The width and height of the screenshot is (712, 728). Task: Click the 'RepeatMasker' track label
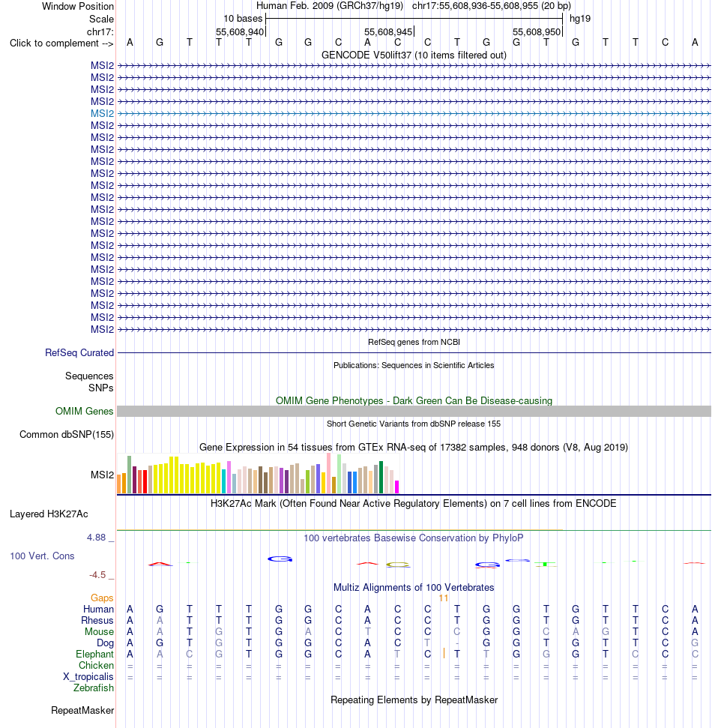point(82,711)
